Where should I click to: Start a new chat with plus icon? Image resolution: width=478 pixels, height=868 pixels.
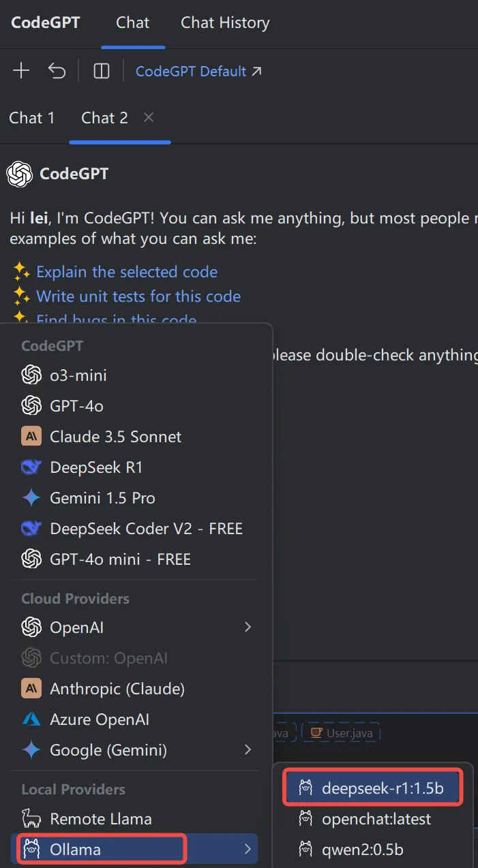(21, 71)
